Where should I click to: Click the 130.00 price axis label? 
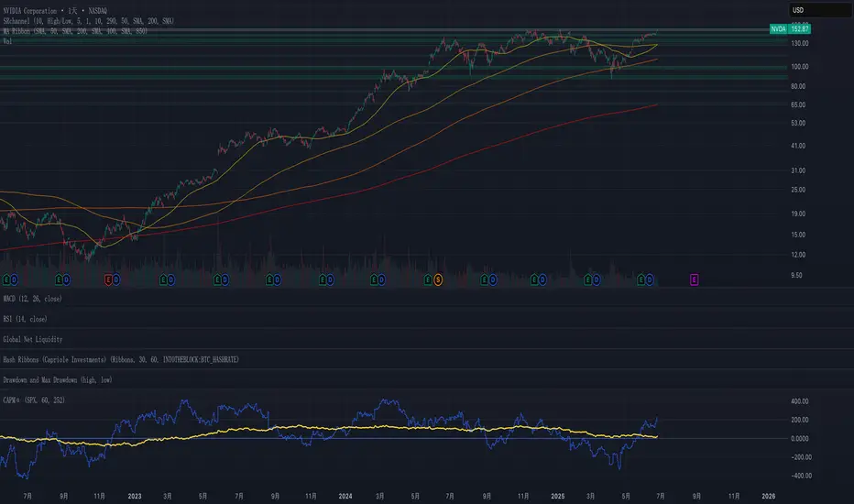800,43
